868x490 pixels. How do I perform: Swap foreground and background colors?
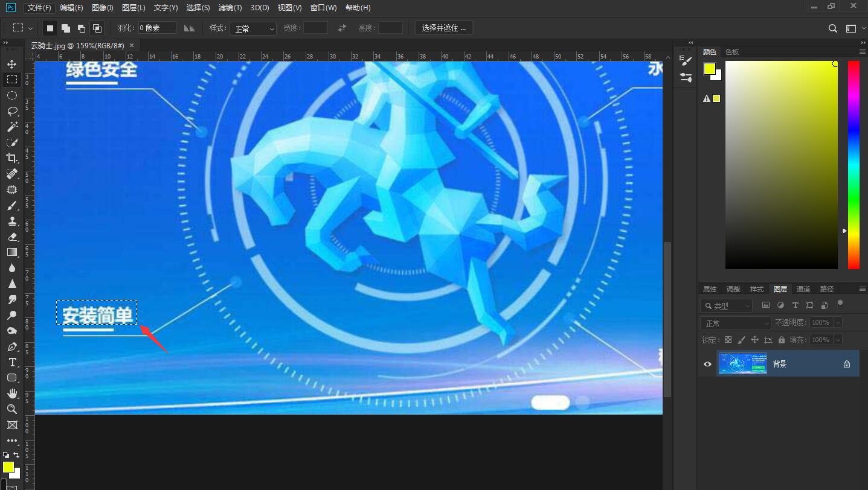coord(16,455)
